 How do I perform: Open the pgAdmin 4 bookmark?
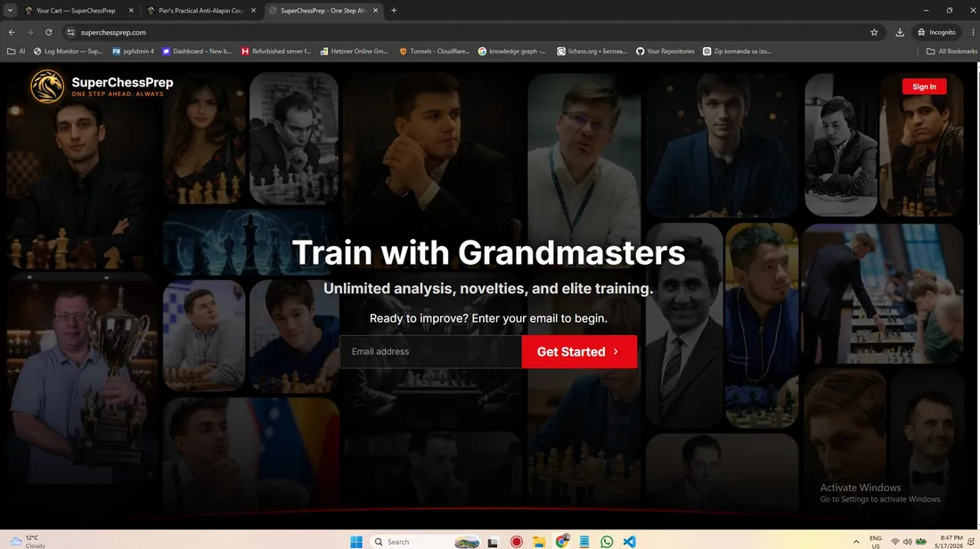[x=133, y=52]
